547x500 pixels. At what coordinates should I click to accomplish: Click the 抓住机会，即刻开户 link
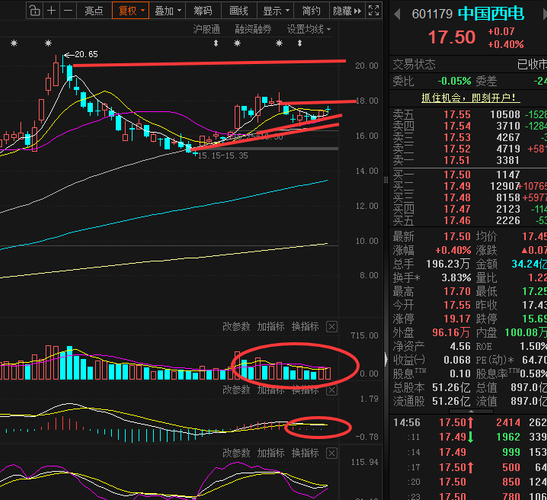[x=471, y=98]
